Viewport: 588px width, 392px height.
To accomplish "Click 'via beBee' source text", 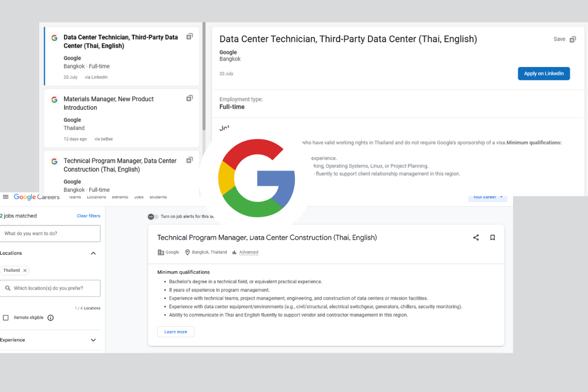I will tap(103, 139).
